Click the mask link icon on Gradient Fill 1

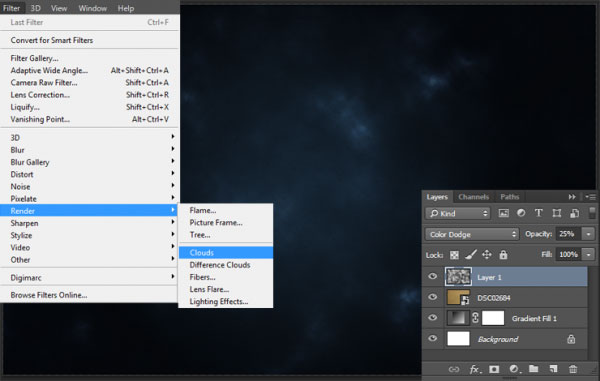(475, 318)
